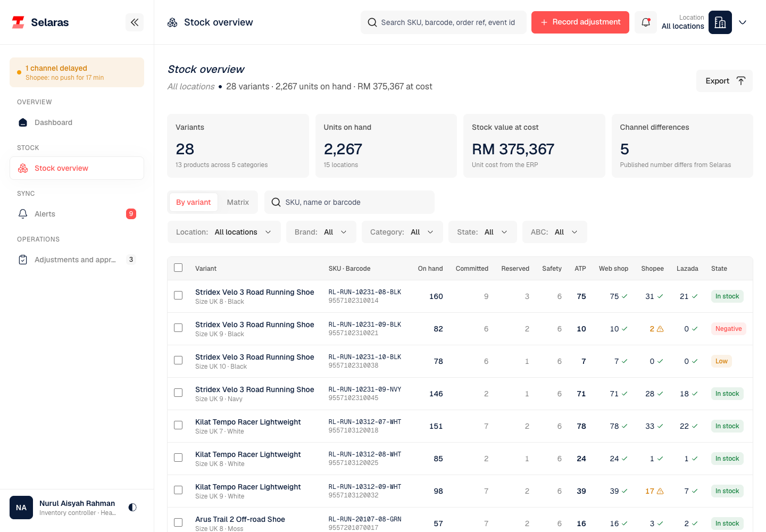Screen dimensions: 766x532
Task: Focus the SKU, name or barcode filter field
Action: (349, 202)
